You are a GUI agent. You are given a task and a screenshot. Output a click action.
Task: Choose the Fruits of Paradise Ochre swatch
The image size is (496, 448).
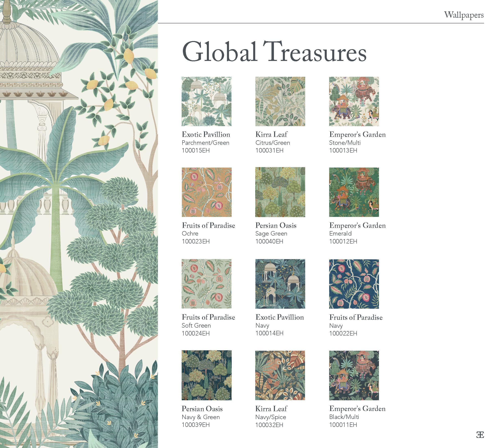pos(206,192)
